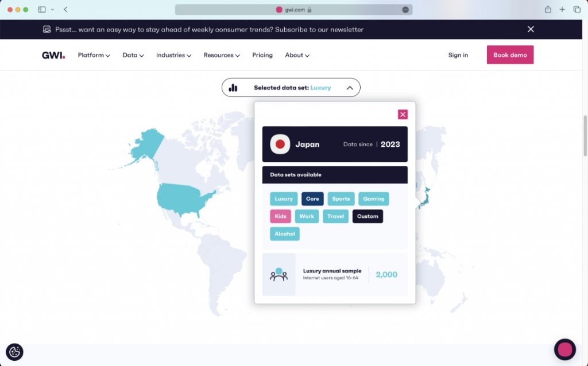Click the newsletter laptop icon in the banner
Image resolution: width=588 pixels, height=366 pixels.
45,29
